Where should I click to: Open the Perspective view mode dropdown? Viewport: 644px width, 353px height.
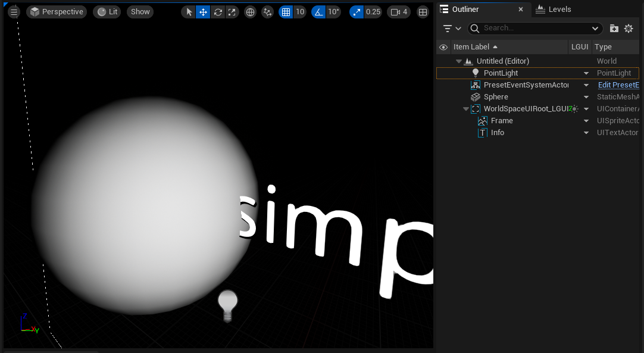(57, 12)
